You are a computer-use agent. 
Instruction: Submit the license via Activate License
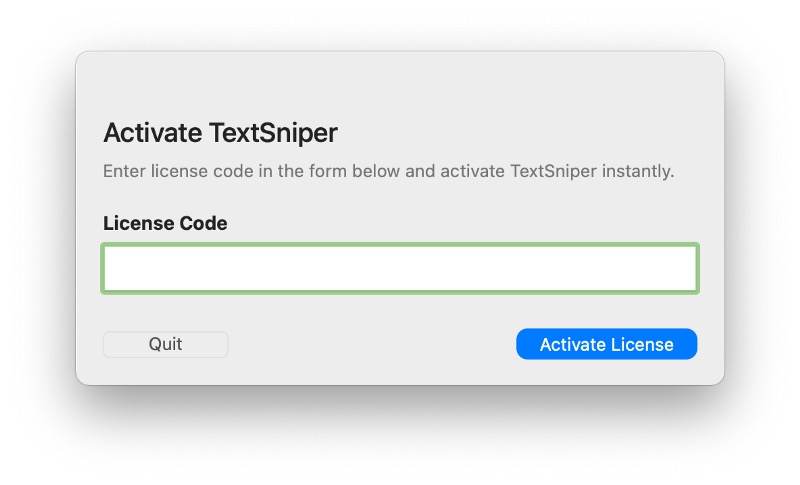607,344
